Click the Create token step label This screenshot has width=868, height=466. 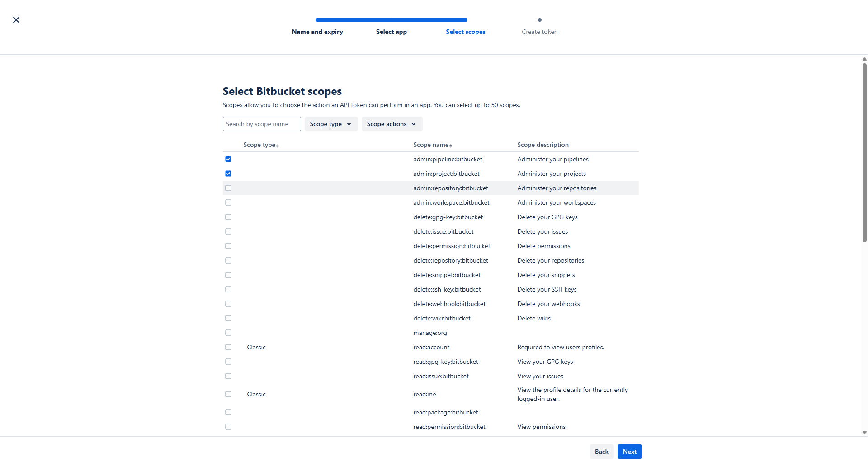click(539, 32)
